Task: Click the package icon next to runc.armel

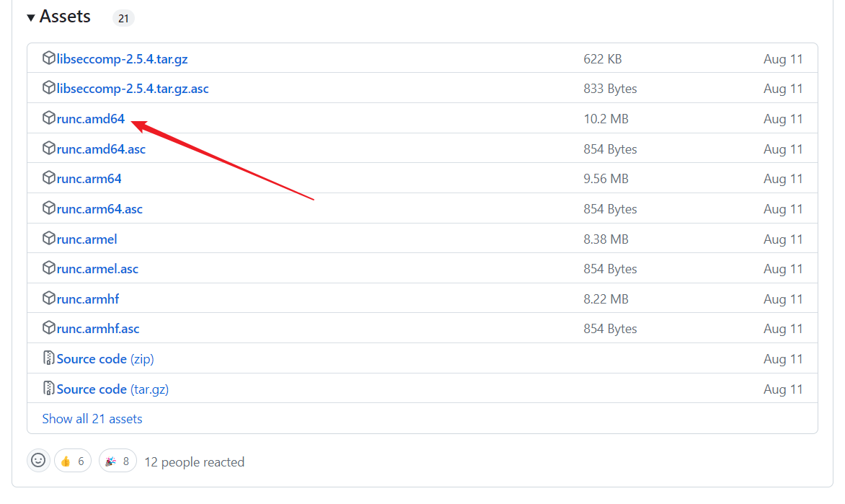Action: 48,238
